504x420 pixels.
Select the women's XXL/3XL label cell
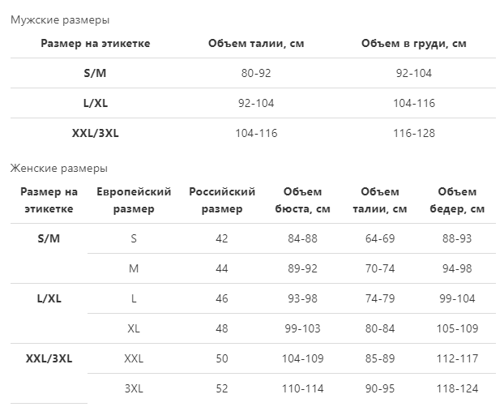coord(49,358)
